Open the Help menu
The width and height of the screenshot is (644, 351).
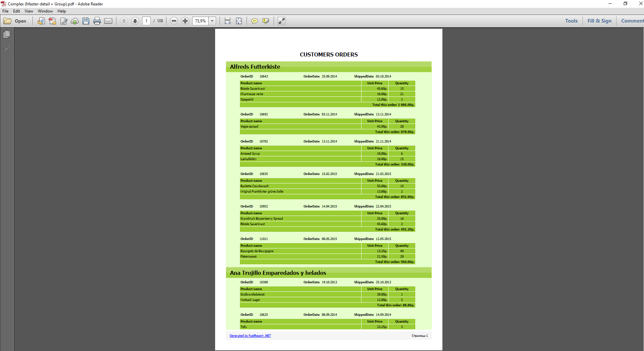coord(62,11)
